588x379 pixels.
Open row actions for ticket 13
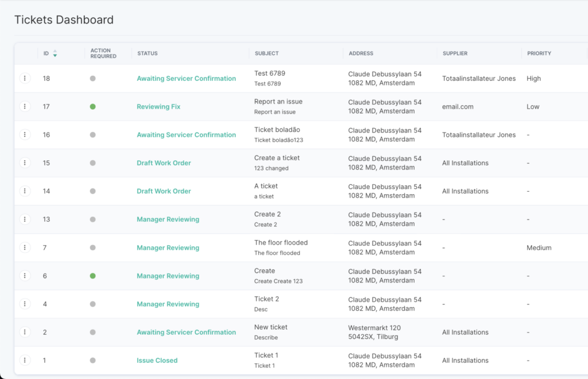(x=25, y=219)
